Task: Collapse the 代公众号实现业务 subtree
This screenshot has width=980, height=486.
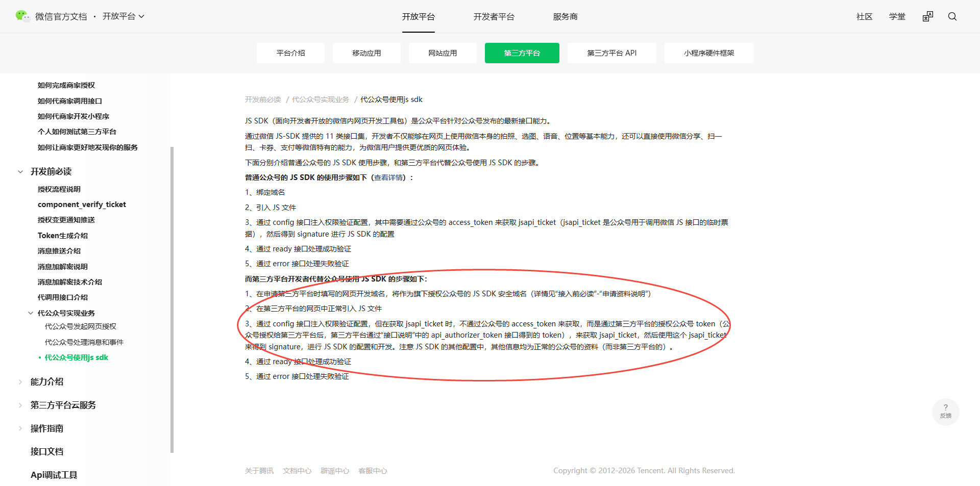Action: (x=31, y=313)
